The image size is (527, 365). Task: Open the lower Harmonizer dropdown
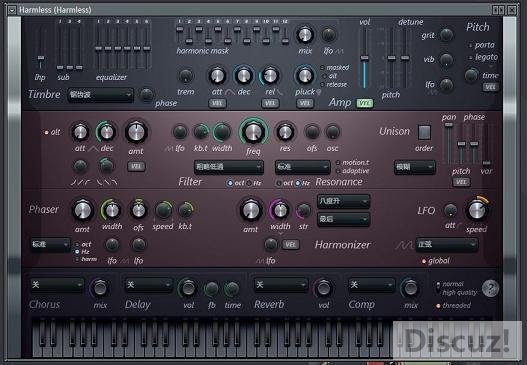click(x=343, y=219)
